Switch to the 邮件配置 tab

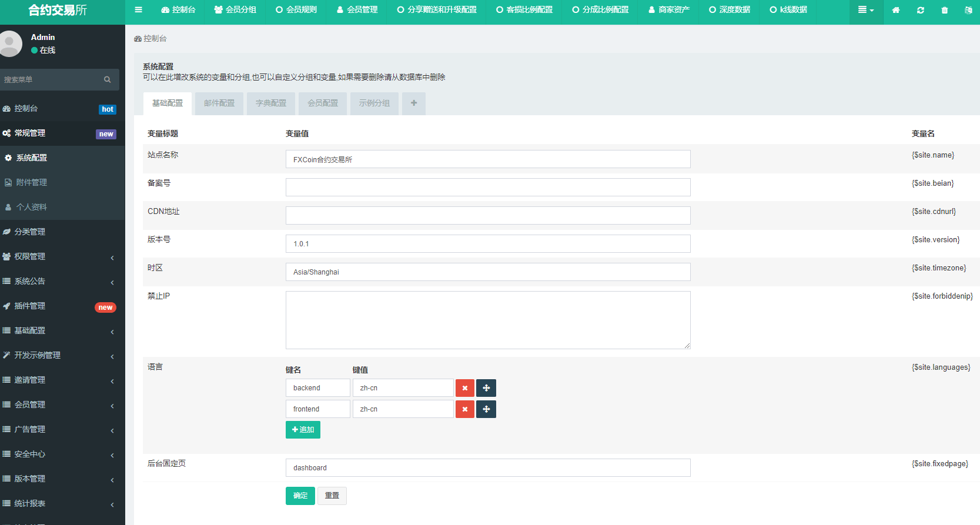coord(219,103)
